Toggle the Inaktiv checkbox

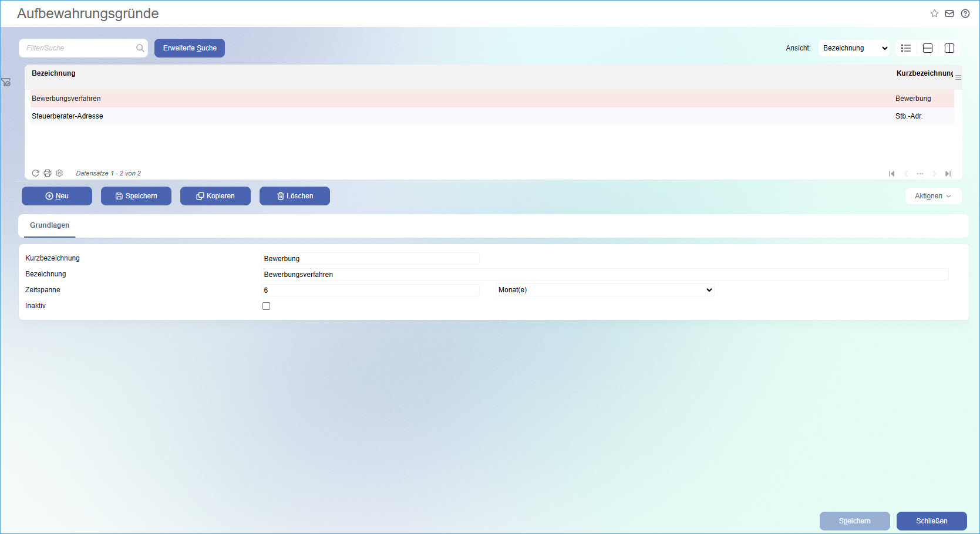pyautogui.click(x=266, y=306)
